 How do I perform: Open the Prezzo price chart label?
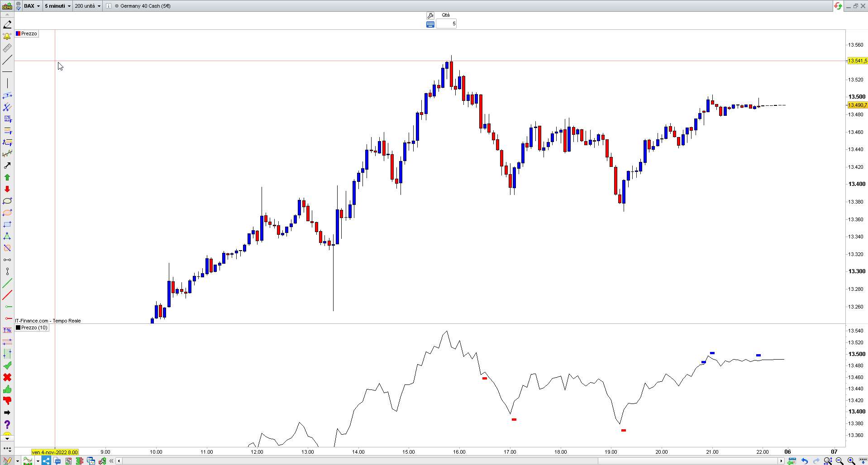26,33
